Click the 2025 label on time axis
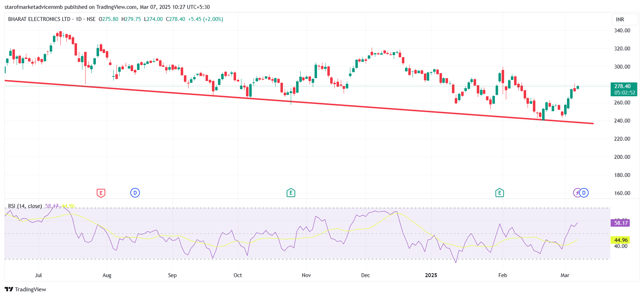This screenshot has width=644, height=297. click(x=431, y=275)
